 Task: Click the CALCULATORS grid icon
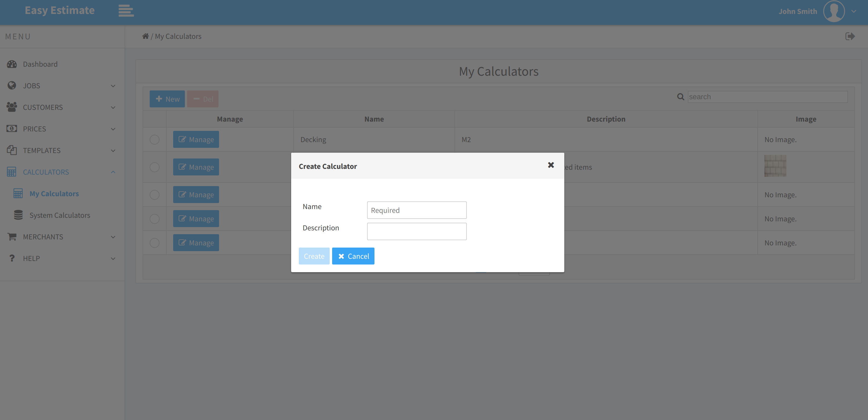tap(11, 172)
